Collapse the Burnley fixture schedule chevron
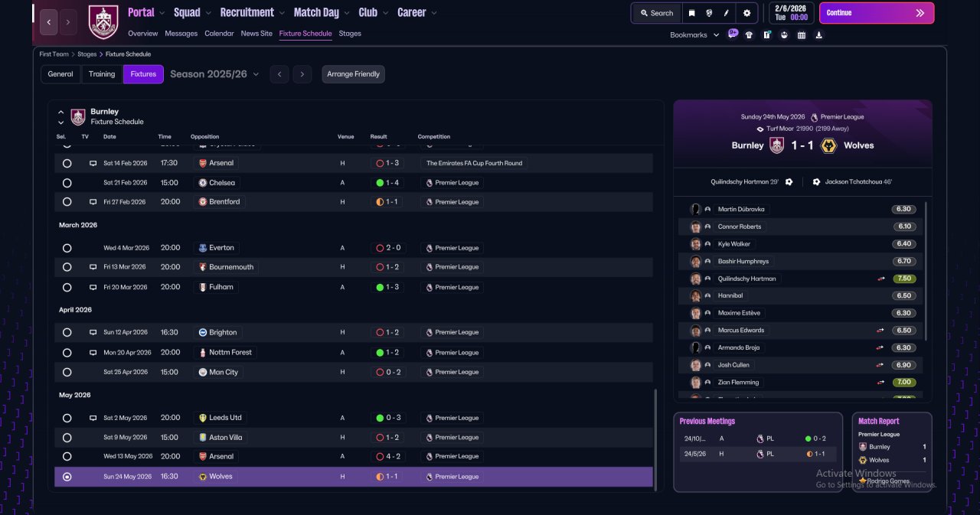The width and height of the screenshot is (980, 515). pos(61,112)
